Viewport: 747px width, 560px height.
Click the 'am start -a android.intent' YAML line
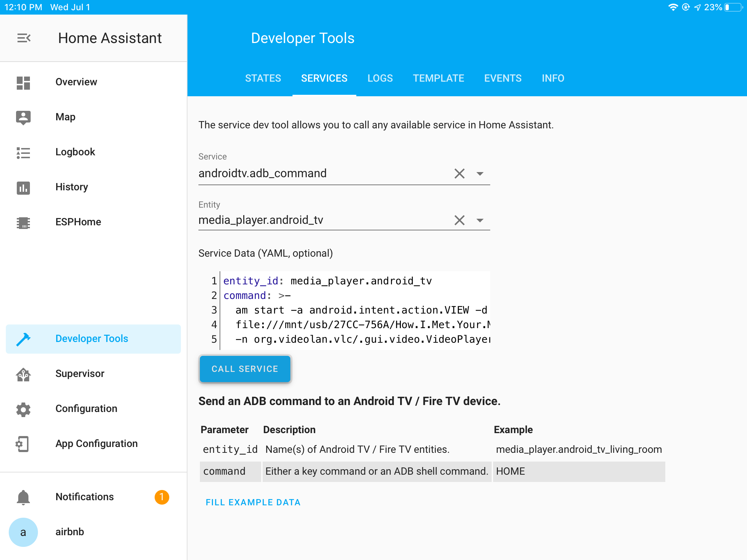tap(361, 310)
